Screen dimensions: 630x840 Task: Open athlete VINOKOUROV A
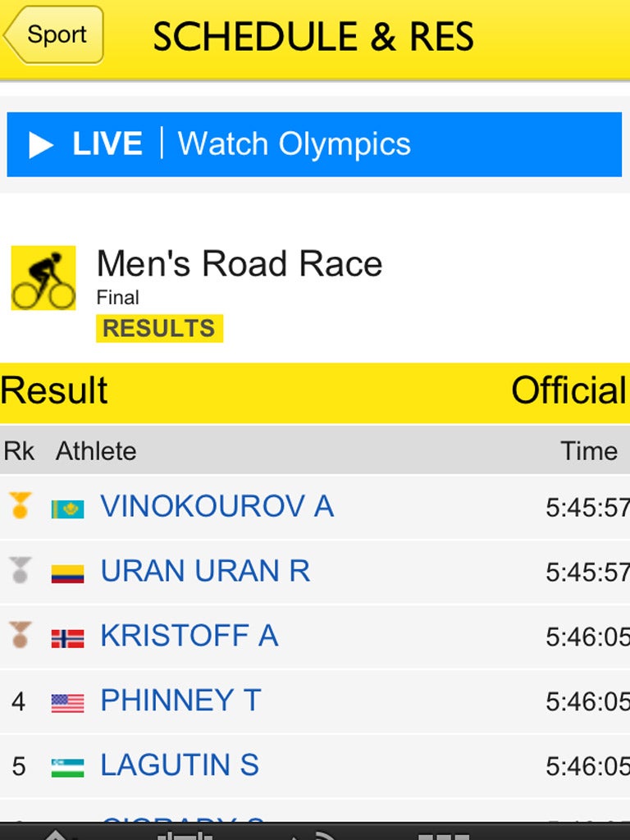click(217, 506)
